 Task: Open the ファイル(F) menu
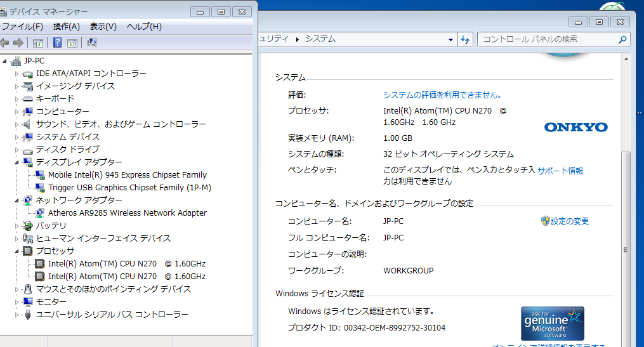click(23, 27)
